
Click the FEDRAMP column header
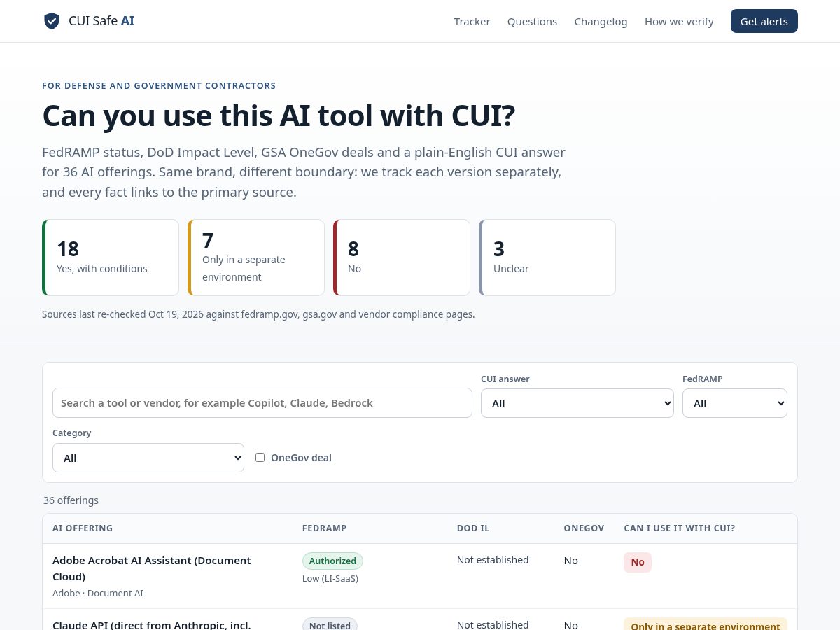click(x=324, y=528)
